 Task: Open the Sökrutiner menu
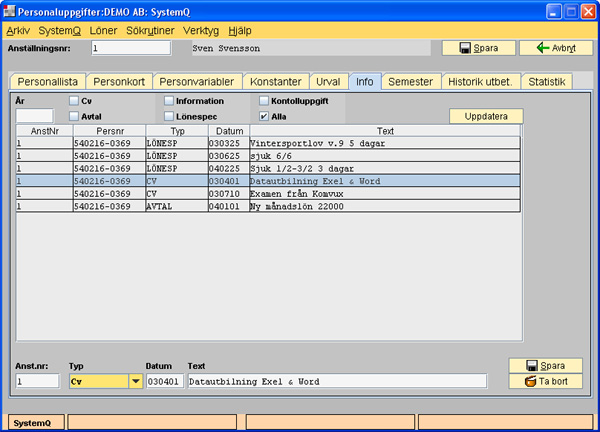pyautogui.click(x=148, y=31)
